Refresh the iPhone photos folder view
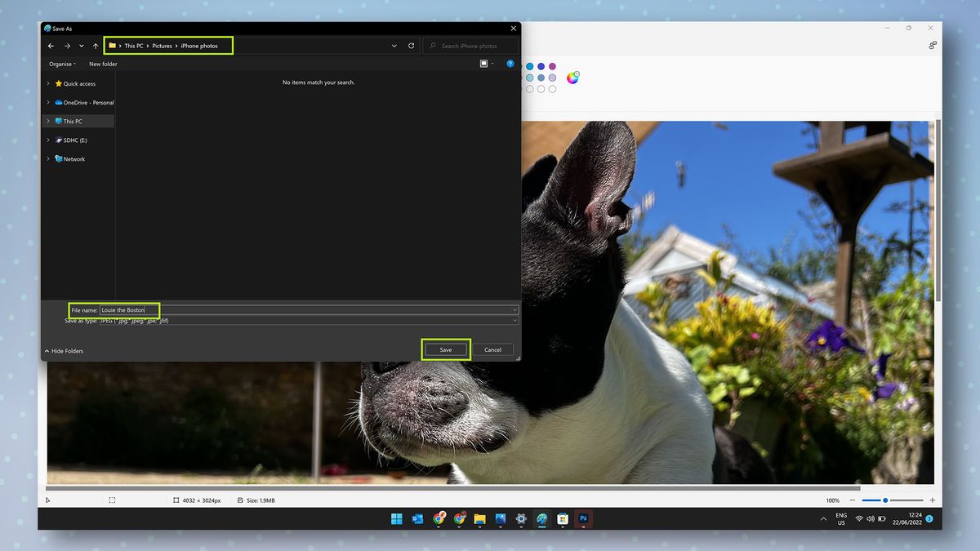The height and width of the screenshot is (551, 980). (411, 46)
